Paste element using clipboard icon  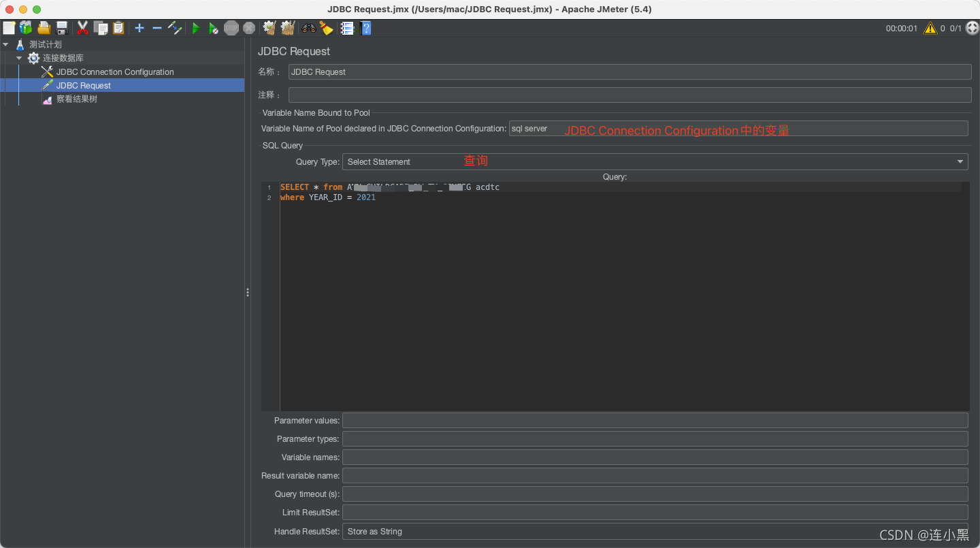click(x=118, y=28)
